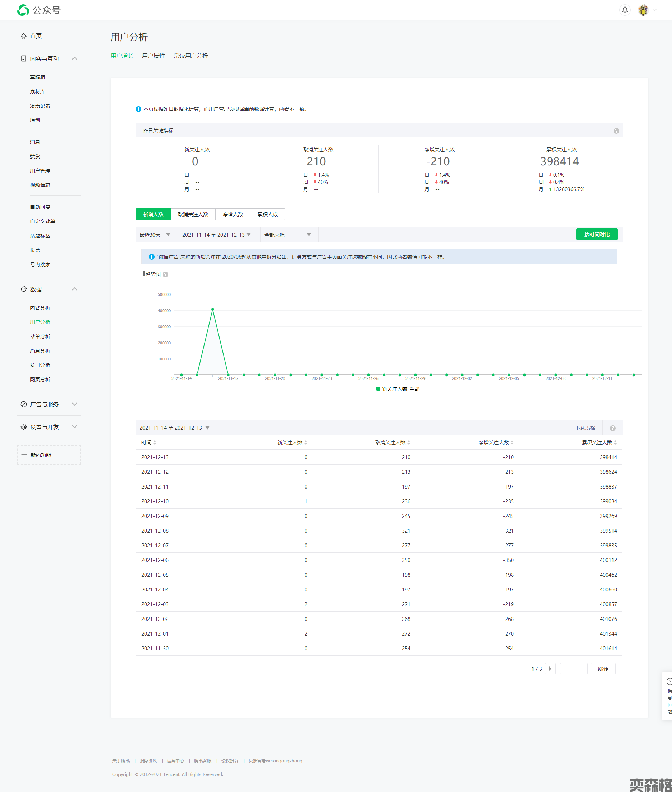Viewport: 672px width, 792px height.
Task: Expand the 广告与服务 sidebar section
Action: click(49, 404)
